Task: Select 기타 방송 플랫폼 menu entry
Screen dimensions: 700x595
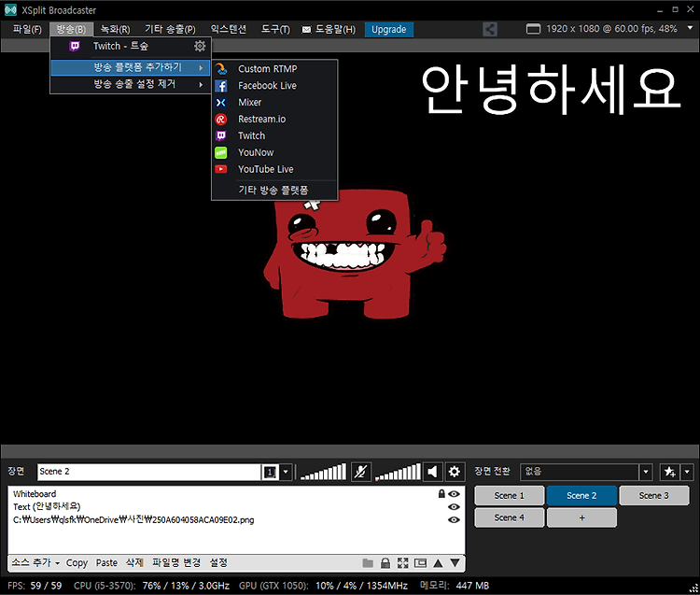Action: coord(273,191)
